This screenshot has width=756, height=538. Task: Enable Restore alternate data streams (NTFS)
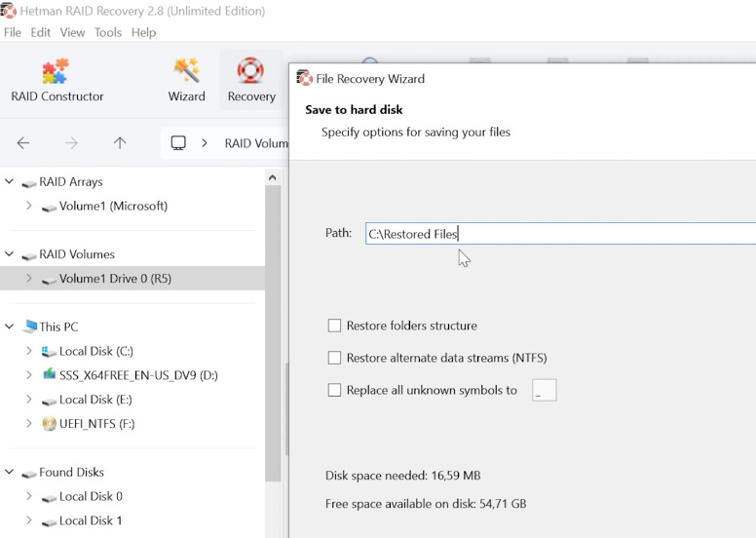coord(334,358)
